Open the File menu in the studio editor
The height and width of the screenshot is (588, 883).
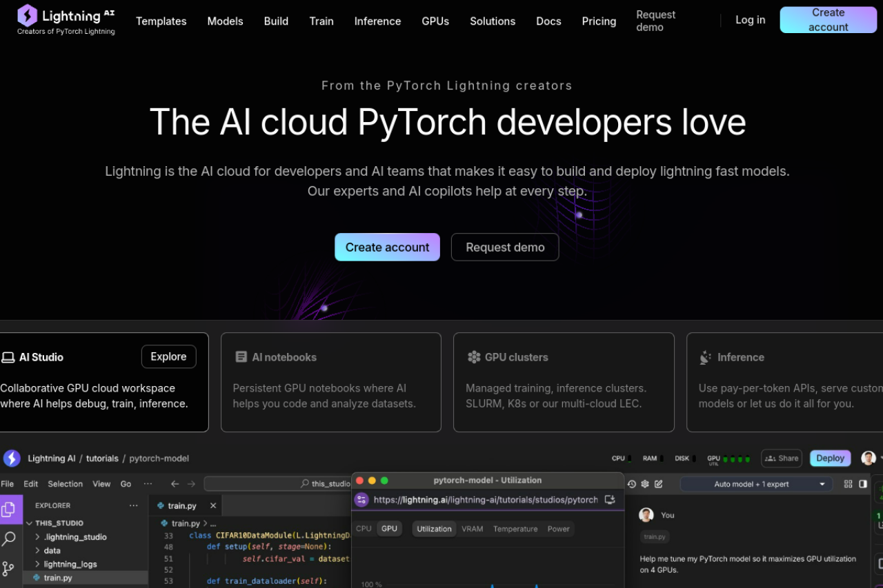pyautogui.click(x=8, y=484)
